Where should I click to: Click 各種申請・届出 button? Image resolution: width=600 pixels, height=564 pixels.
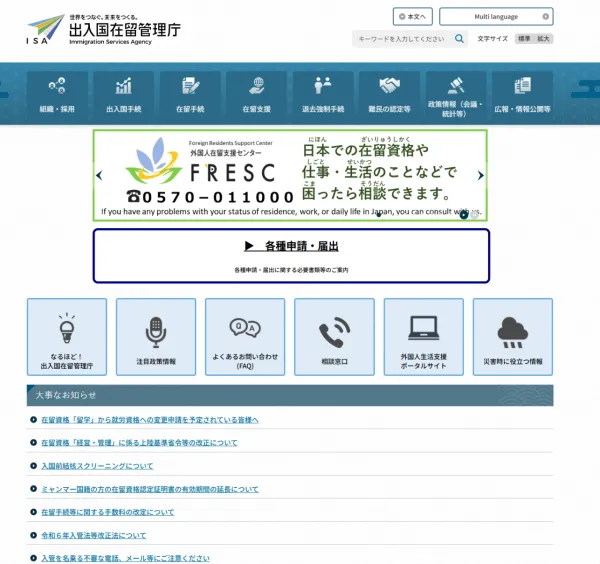(291, 255)
